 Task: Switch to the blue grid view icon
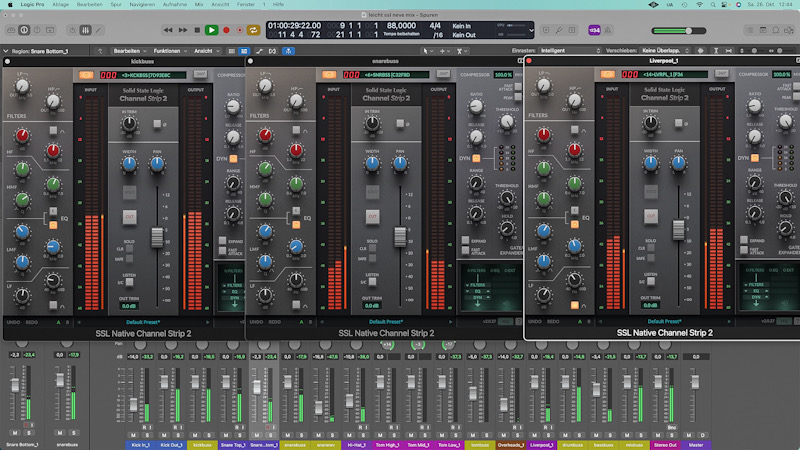click(x=244, y=51)
